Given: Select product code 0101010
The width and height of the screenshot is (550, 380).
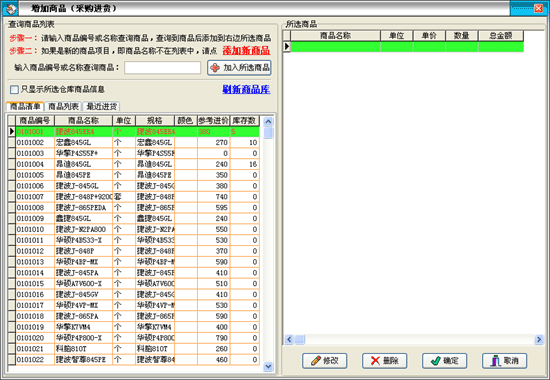Looking at the screenshot, I should 30,229.
